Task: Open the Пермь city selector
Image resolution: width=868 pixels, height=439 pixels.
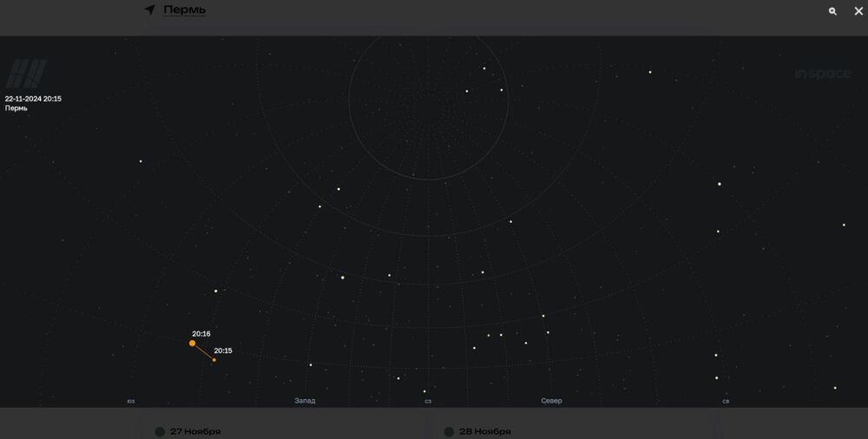Action: point(184,10)
